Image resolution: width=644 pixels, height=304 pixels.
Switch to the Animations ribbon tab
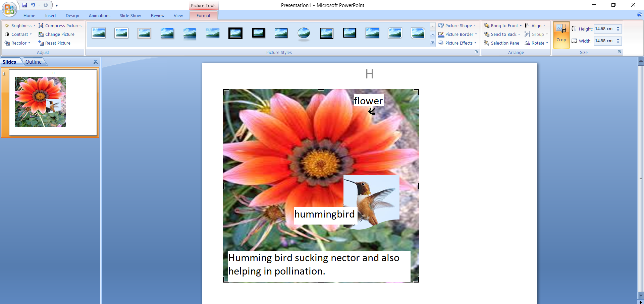[99, 15]
